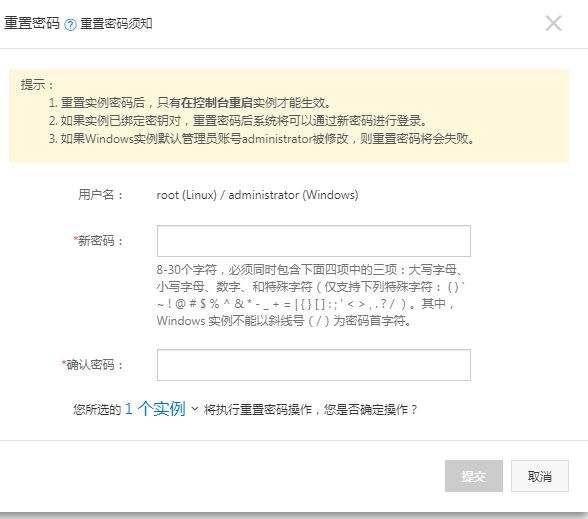Click the 提示 heading in yellow box

tap(37, 84)
